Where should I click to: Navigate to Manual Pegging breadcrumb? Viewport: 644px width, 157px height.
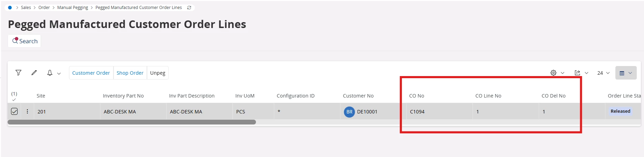point(72,8)
